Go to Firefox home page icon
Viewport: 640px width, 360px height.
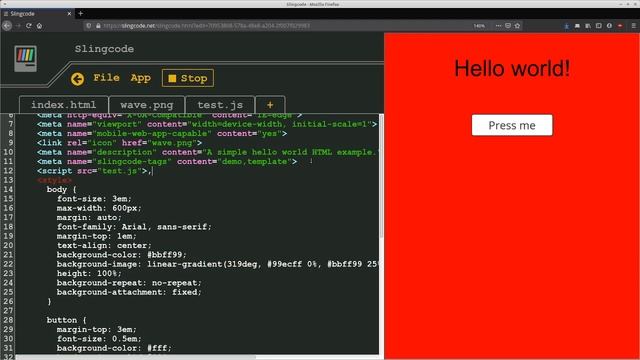point(39,25)
